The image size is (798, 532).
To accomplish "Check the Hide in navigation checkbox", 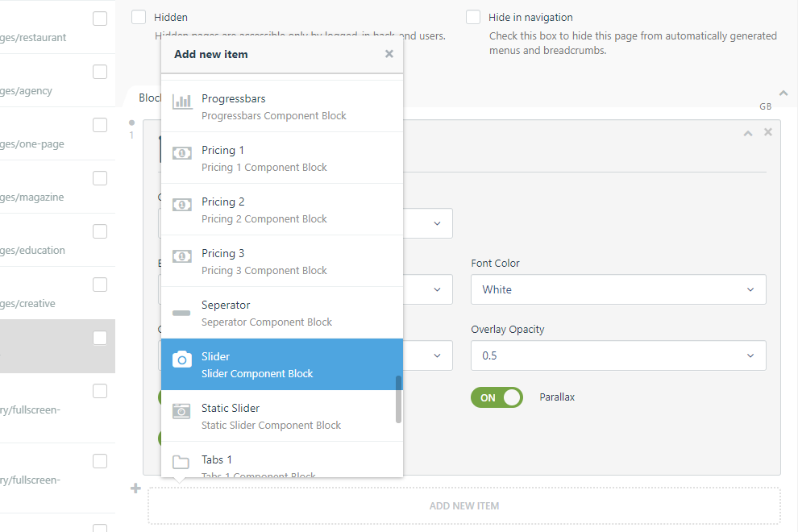I will (473, 17).
